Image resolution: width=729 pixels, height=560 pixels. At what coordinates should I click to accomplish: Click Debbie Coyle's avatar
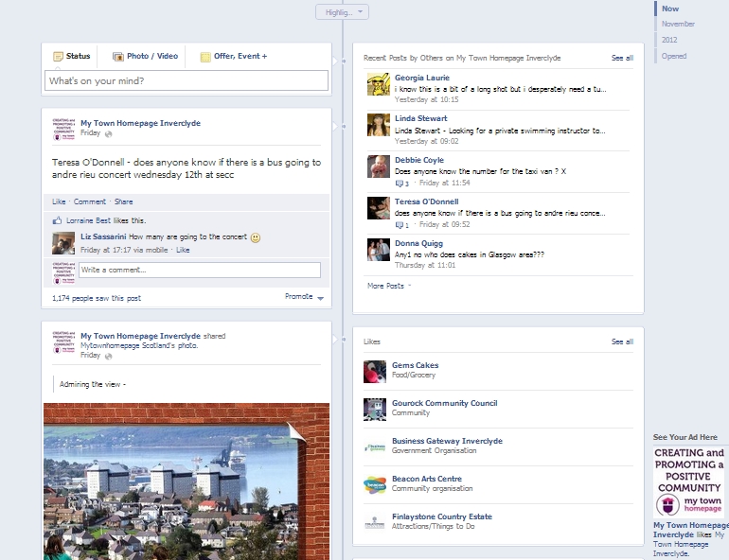379,166
